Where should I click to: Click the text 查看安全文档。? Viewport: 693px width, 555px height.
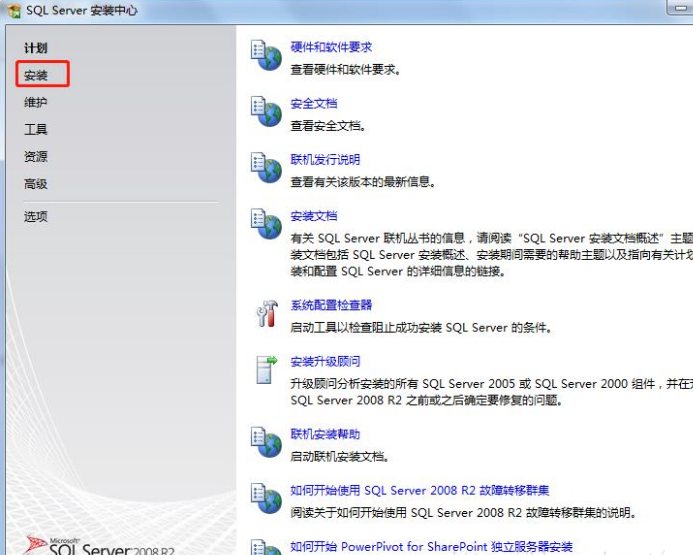tap(328, 126)
